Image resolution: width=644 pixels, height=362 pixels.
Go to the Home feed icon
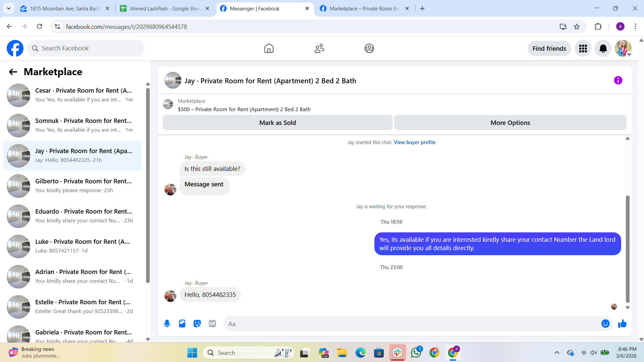(x=269, y=48)
